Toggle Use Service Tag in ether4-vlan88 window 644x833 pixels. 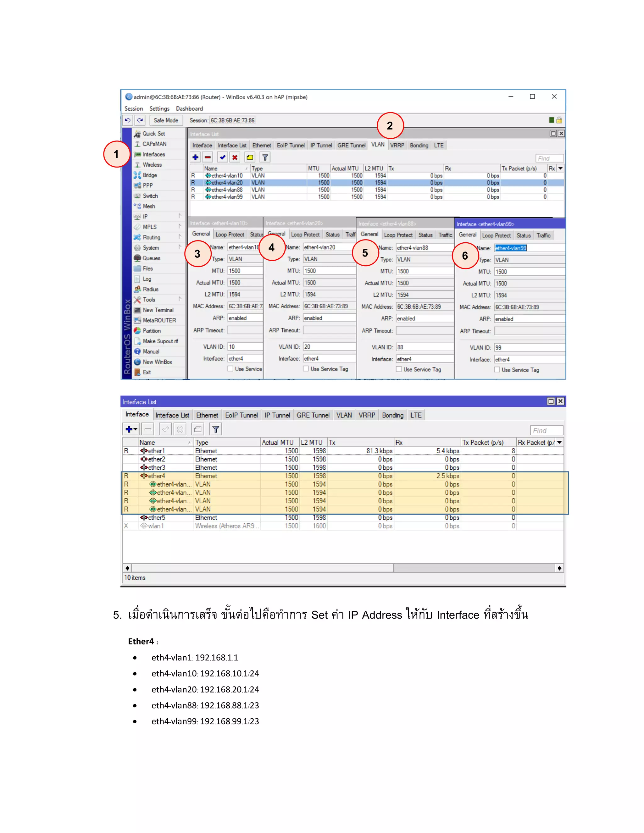point(399,369)
